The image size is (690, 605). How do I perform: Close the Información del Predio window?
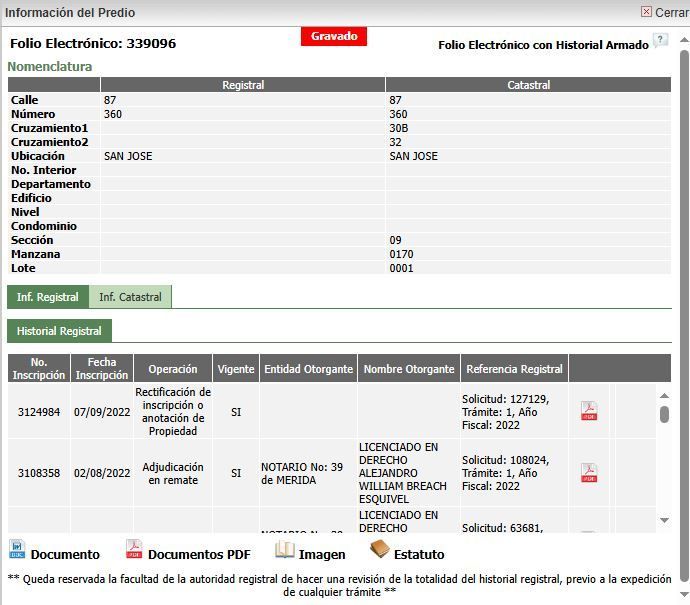pyautogui.click(x=664, y=12)
